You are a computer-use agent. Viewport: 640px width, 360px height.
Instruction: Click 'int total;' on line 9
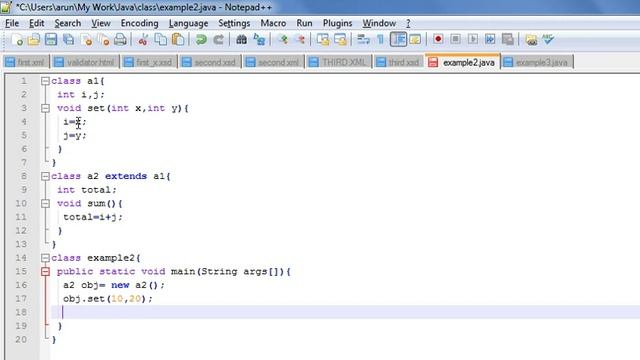click(x=87, y=190)
